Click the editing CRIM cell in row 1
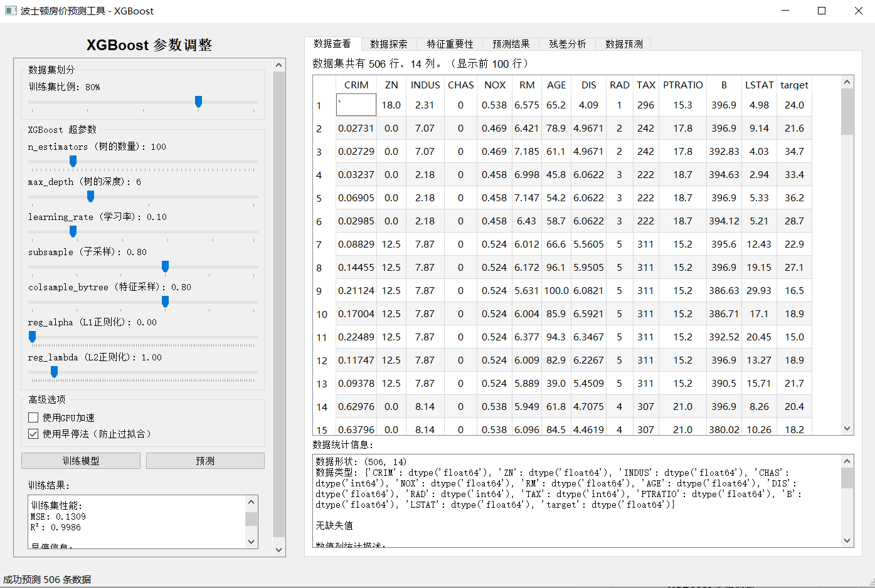Viewport: 875px width, 588px height. coord(356,105)
